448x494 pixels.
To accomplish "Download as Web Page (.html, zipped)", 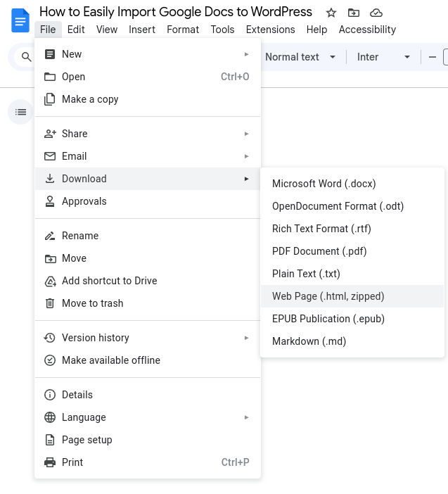I will pyautogui.click(x=352, y=296).
